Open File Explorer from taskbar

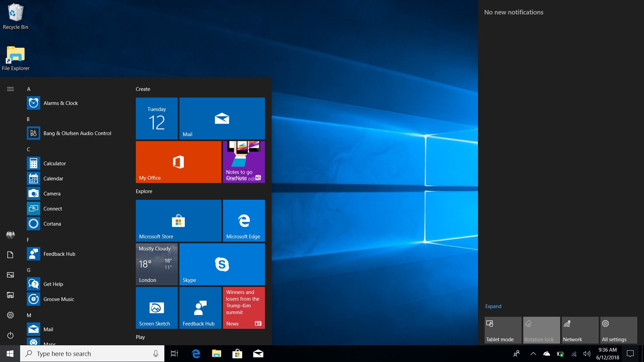(x=217, y=354)
